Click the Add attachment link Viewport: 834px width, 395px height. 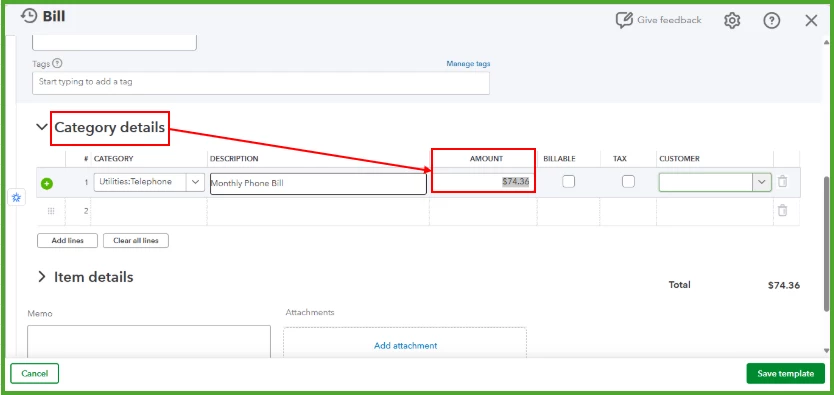[405, 346]
